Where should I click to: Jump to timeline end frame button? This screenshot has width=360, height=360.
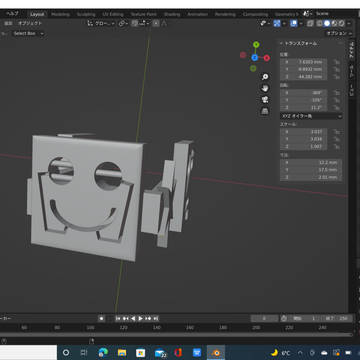click(x=155, y=318)
